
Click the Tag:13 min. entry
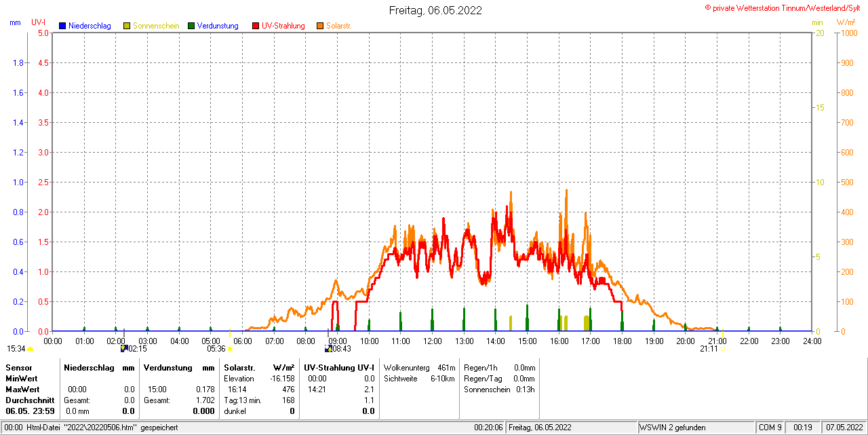coord(243,400)
